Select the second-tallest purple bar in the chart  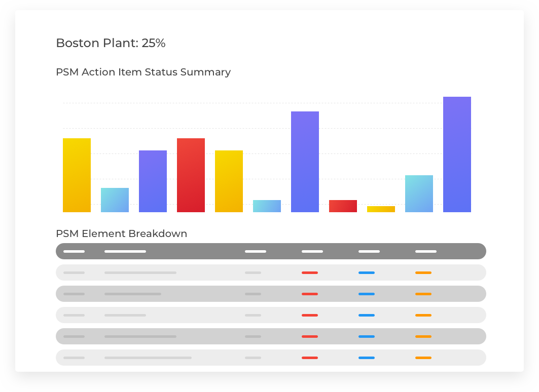coord(305,162)
